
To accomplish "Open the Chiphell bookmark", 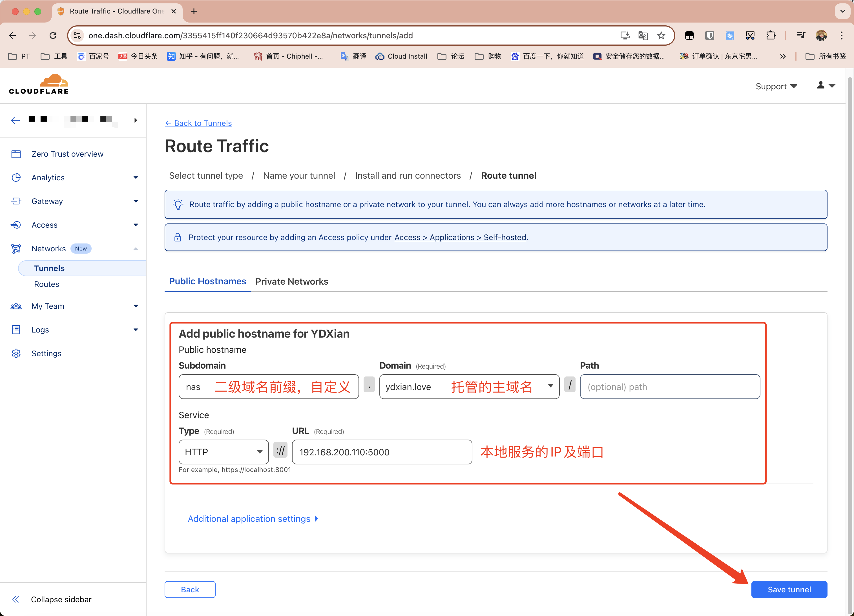I will point(288,56).
